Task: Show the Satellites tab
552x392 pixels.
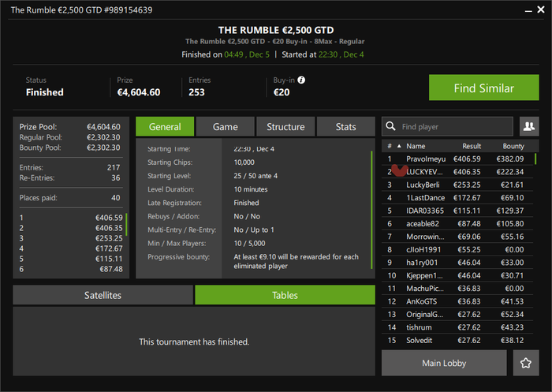Action: (103, 295)
